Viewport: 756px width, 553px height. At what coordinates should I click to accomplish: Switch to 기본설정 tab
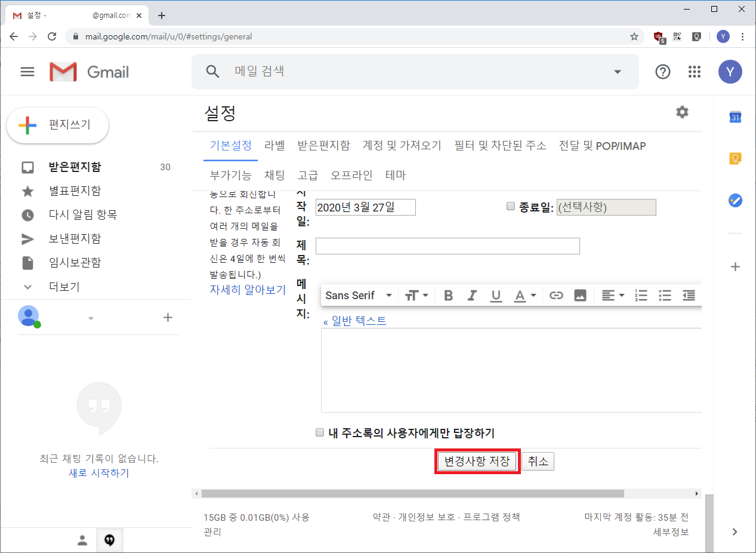230,146
